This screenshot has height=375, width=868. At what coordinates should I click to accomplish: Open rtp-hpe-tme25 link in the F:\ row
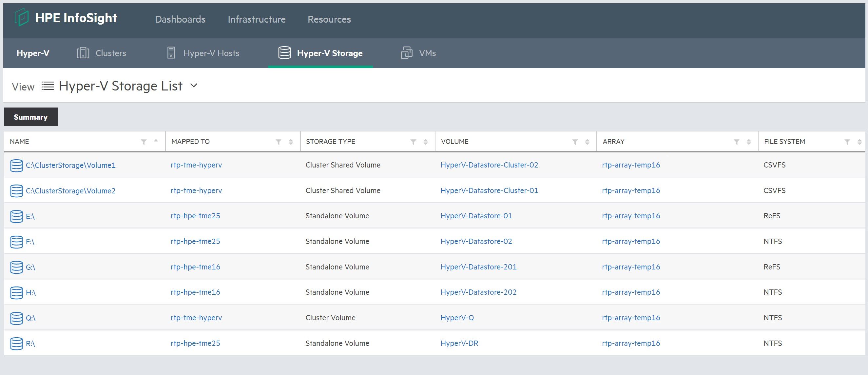[195, 241]
